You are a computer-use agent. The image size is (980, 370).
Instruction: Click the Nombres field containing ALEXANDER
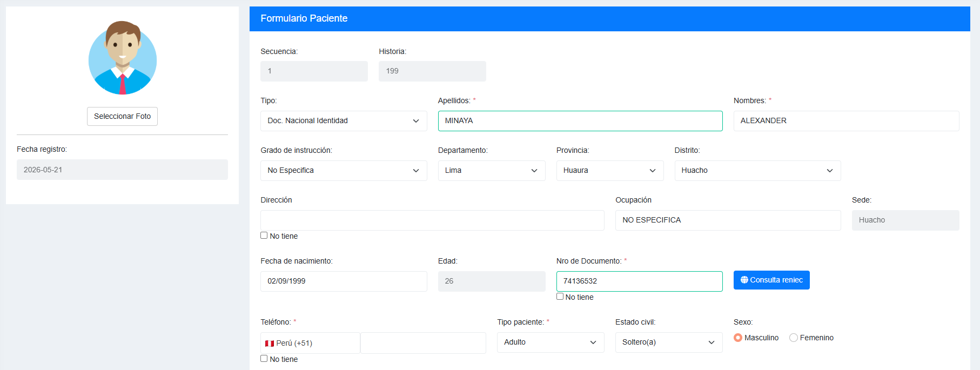point(846,121)
